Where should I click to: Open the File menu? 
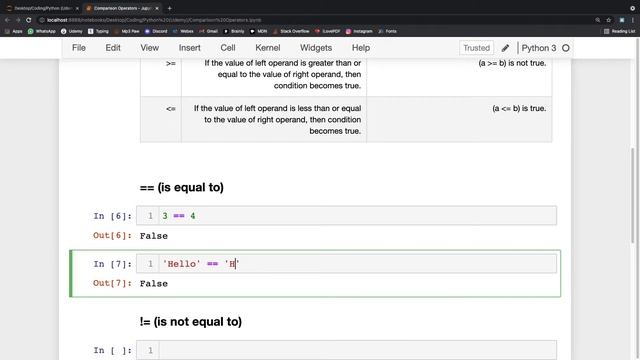[x=79, y=48]
